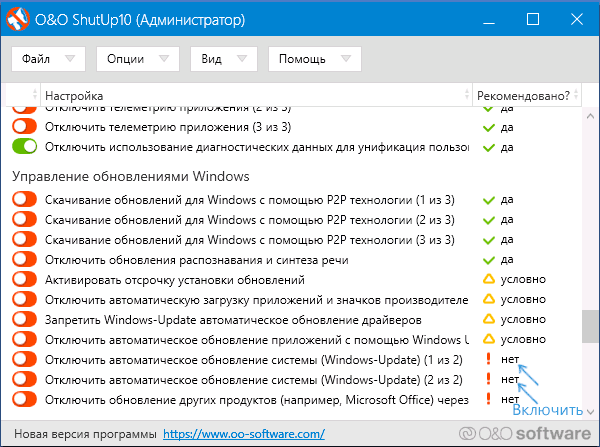Image resolution: width=600 pixels, height=447 pixels.
Task: Click the scrollbar down arrow
Action: (590, 412)
